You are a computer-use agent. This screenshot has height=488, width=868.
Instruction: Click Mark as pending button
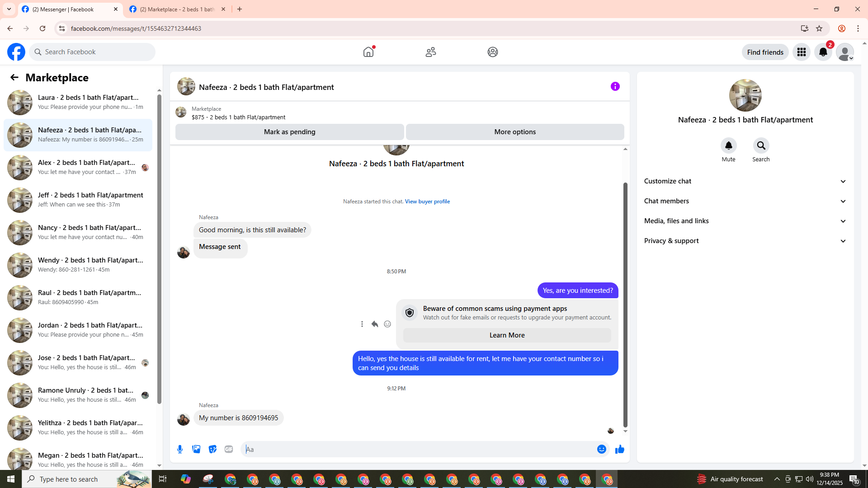[289, 132]
